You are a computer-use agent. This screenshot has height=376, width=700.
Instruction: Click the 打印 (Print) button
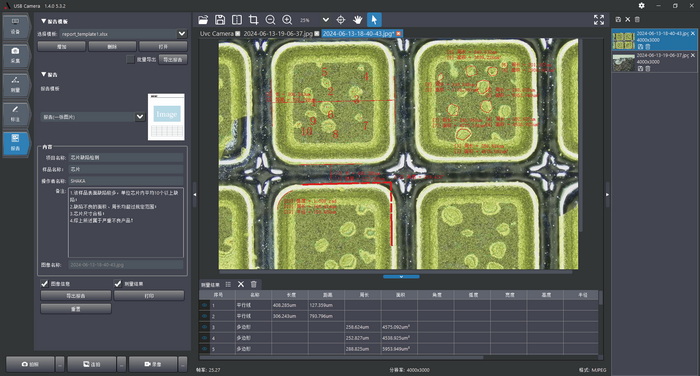tap(149, 296)
